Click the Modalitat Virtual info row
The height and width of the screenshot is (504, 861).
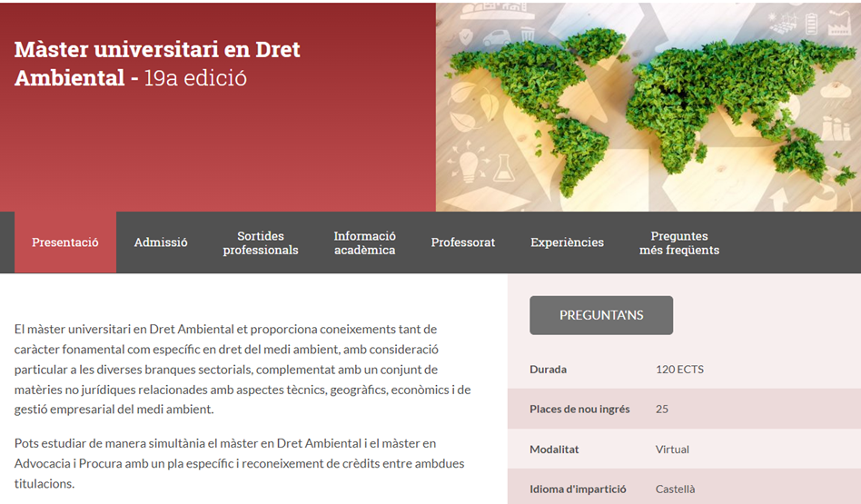683,449
